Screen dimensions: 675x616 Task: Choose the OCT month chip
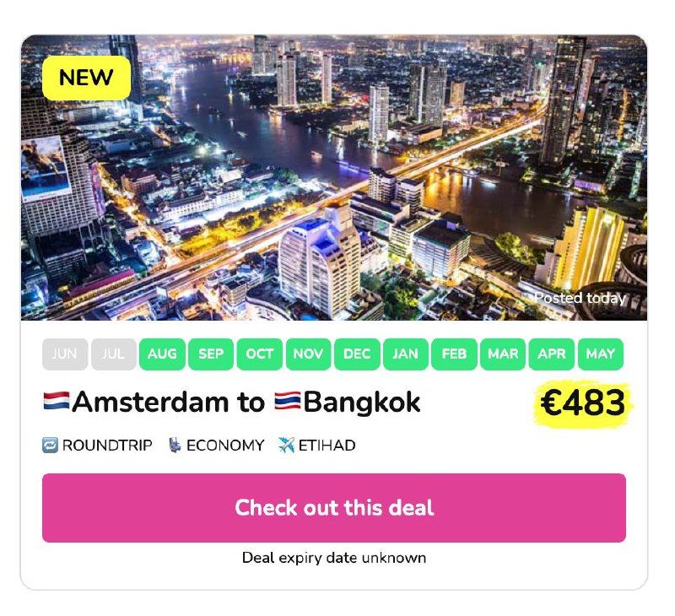(x=260, y=354)
